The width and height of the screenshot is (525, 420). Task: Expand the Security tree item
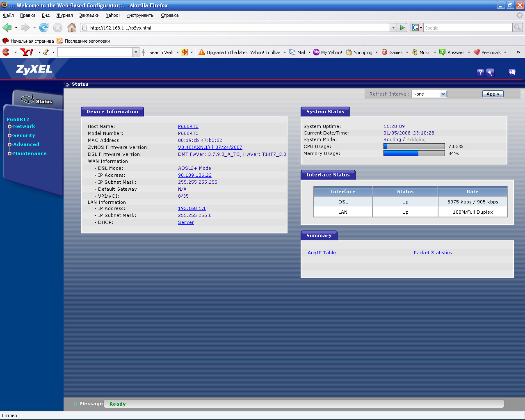[9, 135]
